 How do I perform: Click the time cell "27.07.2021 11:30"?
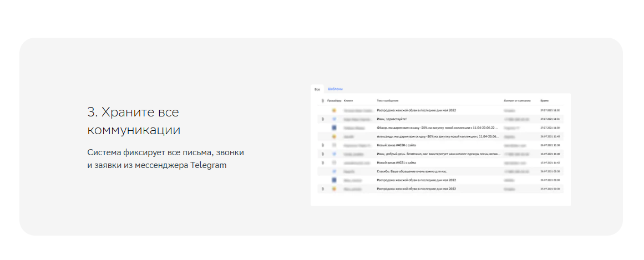[550, 128]
